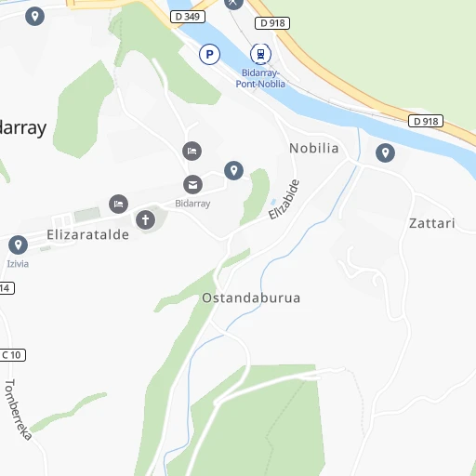Click the C 10 road label
Image resolution: width=476 pixels, height=476 pixels.
(x=12, y=355)
